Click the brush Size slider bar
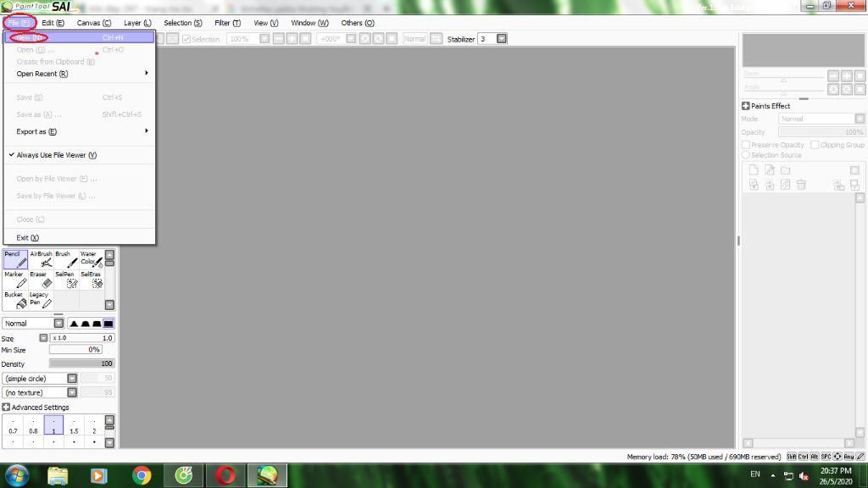The width and height of the screenshot is (868, 488). coord(82,337)
